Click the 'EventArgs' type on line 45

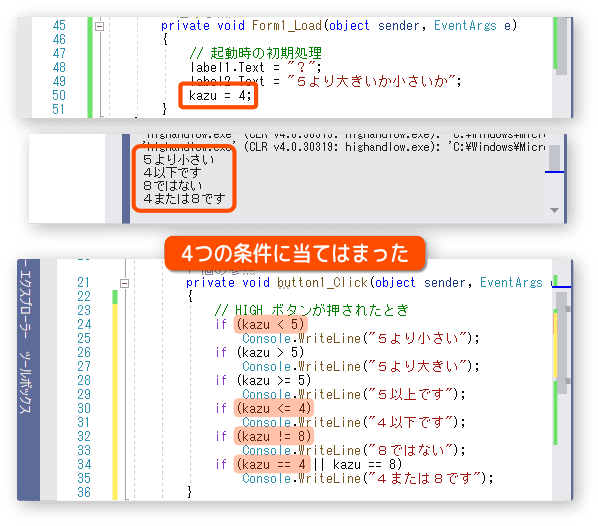465,26
